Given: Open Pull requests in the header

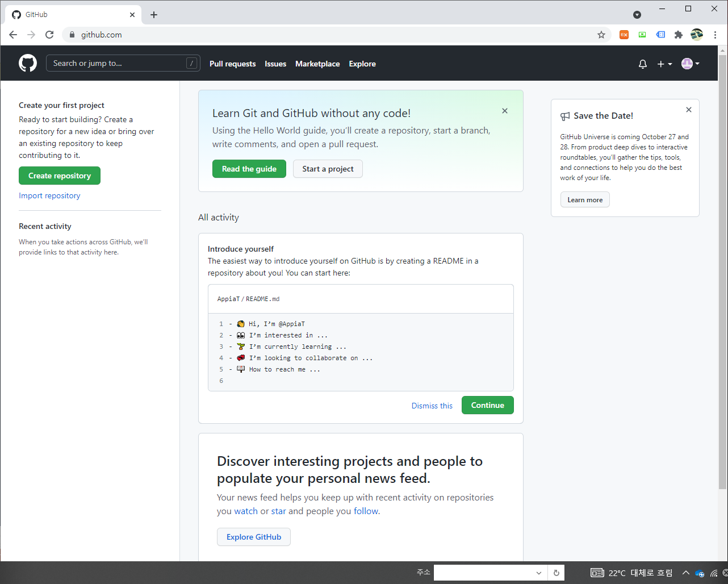Looking at the screenshot, I should tap(233, 64).
